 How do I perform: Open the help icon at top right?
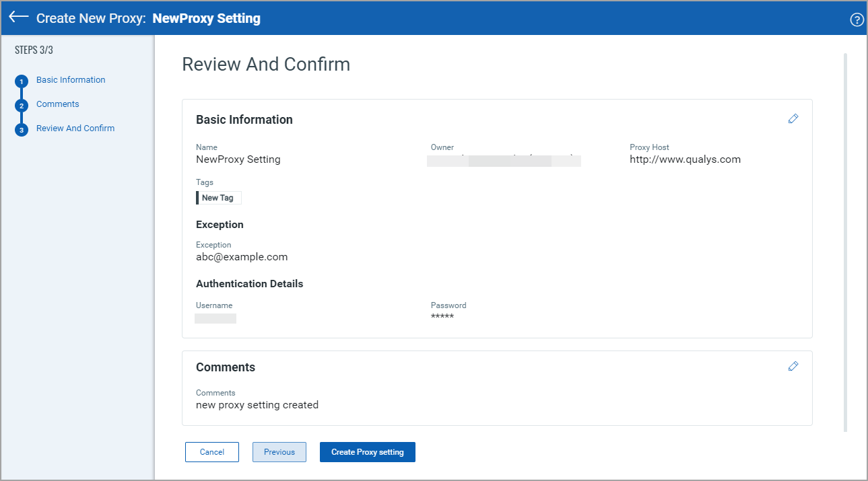point(857,19)
